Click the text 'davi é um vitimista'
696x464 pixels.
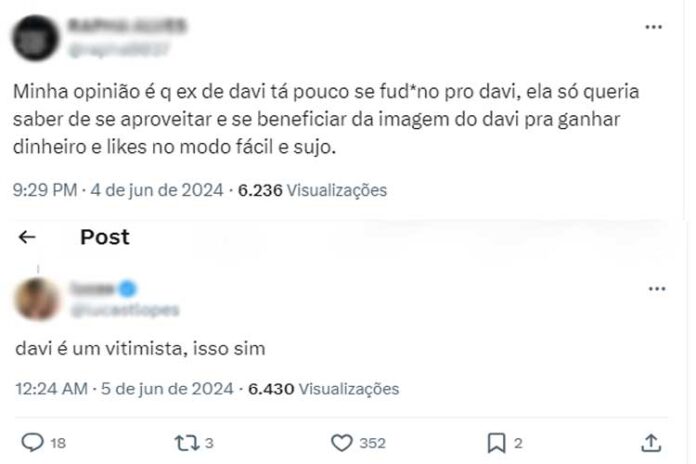tap(99, 349)
